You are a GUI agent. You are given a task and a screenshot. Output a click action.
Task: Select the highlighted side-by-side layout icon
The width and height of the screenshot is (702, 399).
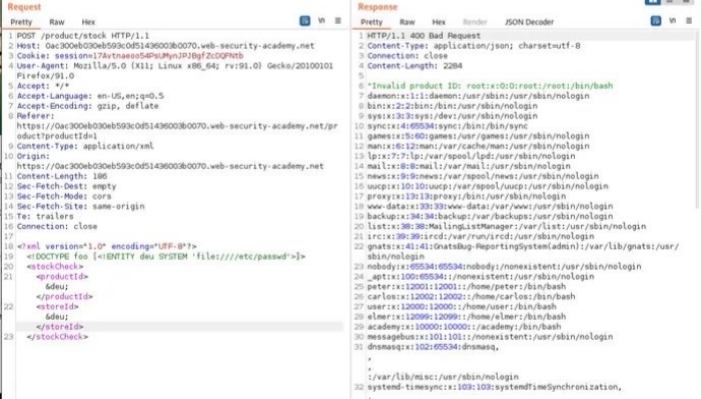point(652,2)
